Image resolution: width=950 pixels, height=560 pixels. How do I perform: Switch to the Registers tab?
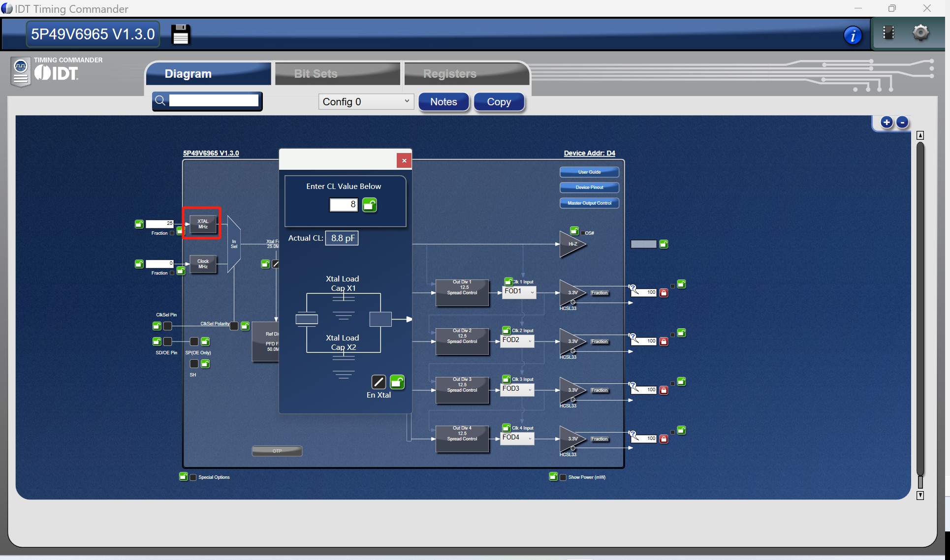(466, 74)
